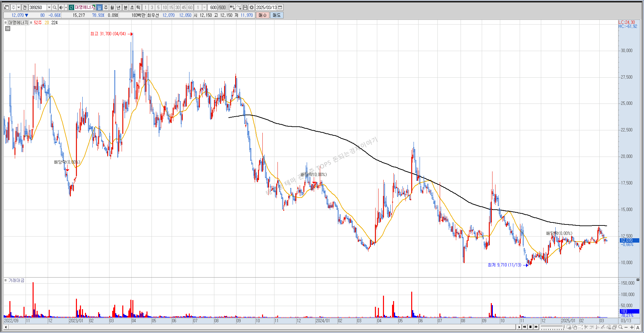Click the 20 moving average legend value
644x333 pixels.
pyautogui.click(x=47, y=23)
